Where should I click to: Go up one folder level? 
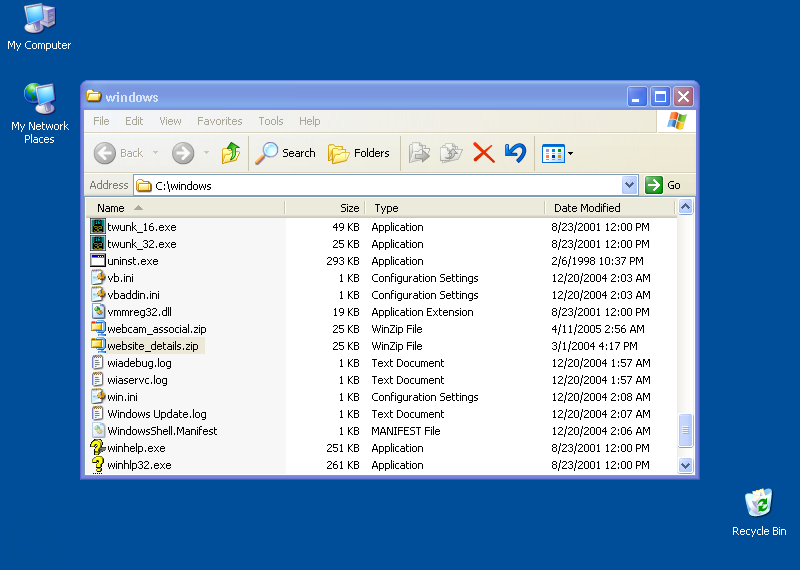pyautogui.click(x=231, y=153)
